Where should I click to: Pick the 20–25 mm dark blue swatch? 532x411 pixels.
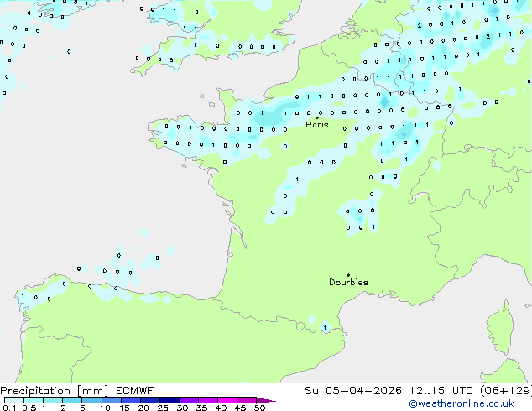[149, 400]
